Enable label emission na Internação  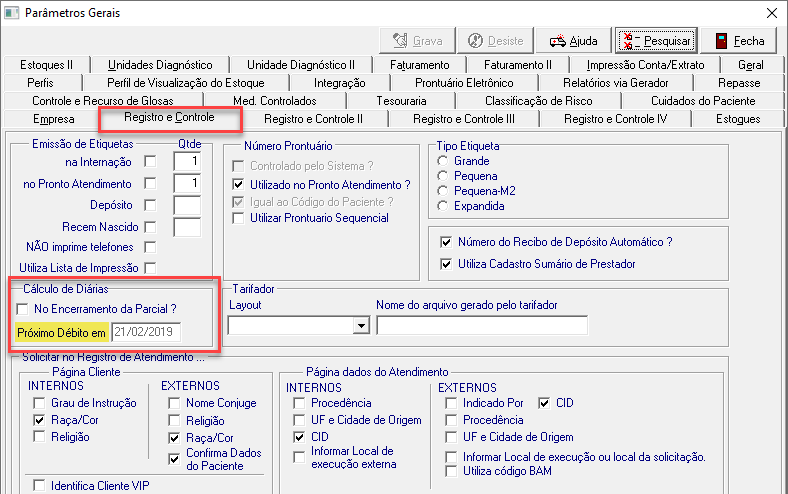(x=150, y=162)
